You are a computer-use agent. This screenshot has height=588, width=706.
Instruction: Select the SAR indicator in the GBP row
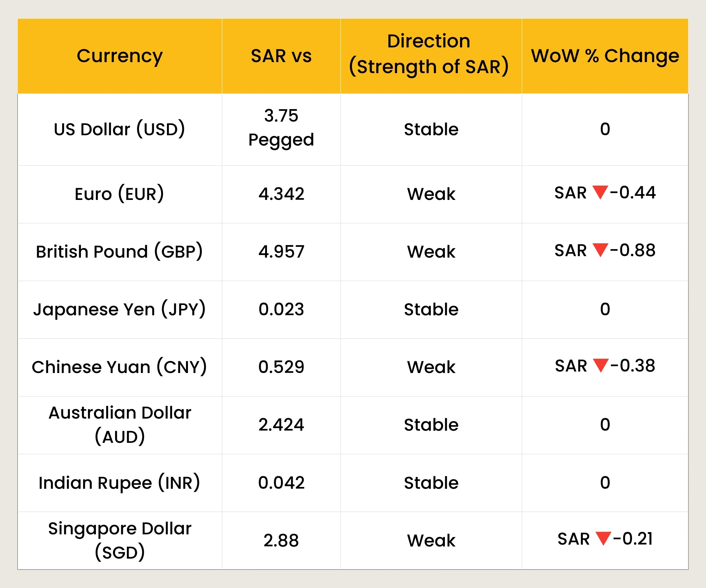tap(570, 251)
